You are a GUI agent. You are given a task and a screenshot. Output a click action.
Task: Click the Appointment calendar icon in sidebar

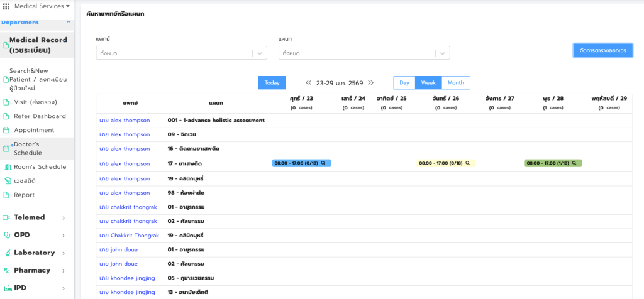[x=6, y=130]
